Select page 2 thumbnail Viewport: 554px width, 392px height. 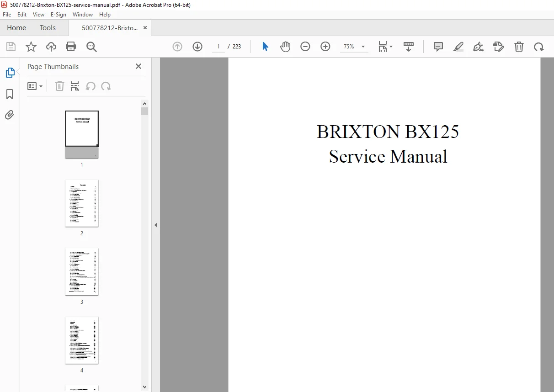82,203
